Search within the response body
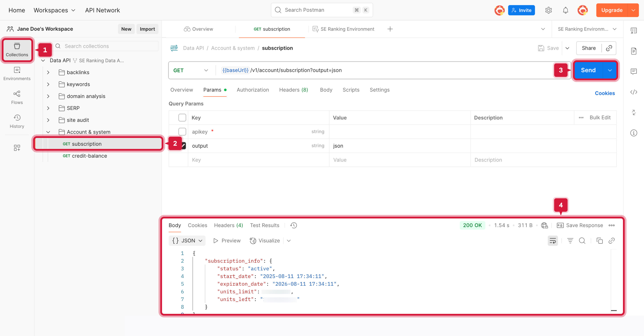 583,241
